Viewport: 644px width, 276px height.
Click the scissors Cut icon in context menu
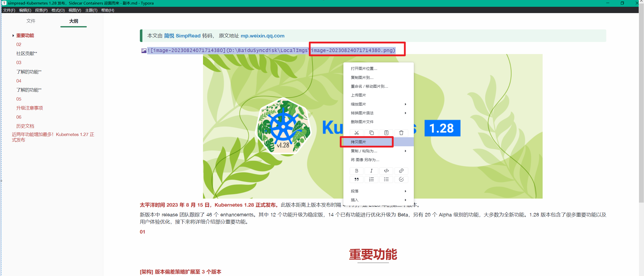[356, 133]
